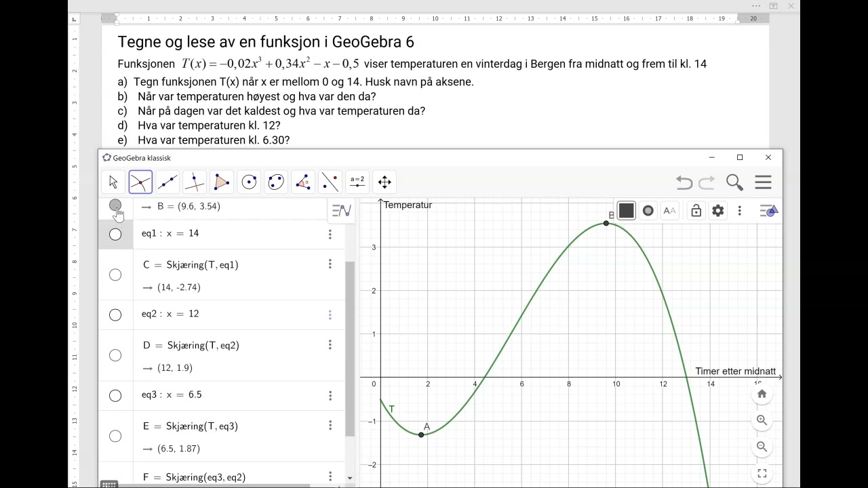Image resolution: width=868 pixels, height=488 pixels.
Task: Open three-dot menu for D = Skjæring(T, eq2)
Action: coord(330,344)
